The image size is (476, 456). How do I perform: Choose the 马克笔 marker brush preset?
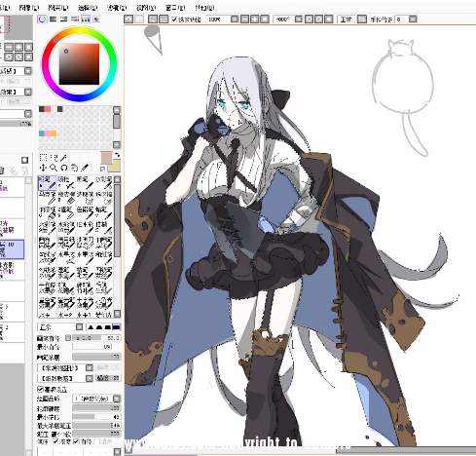[x=48, y=198]
